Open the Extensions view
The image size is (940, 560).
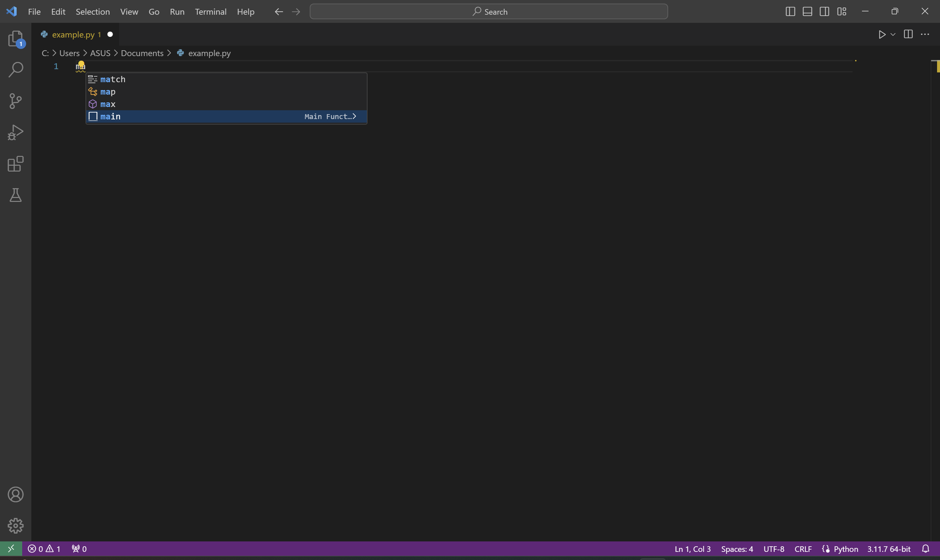15,164
